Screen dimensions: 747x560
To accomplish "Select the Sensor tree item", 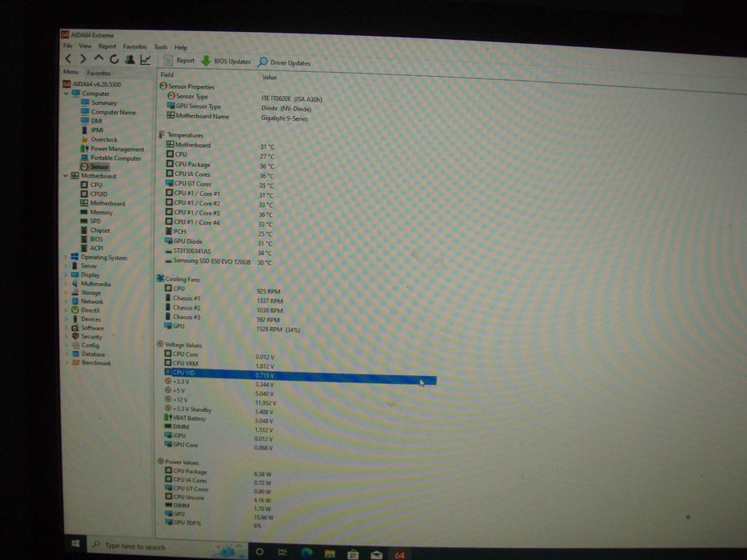I will point(94,166).
